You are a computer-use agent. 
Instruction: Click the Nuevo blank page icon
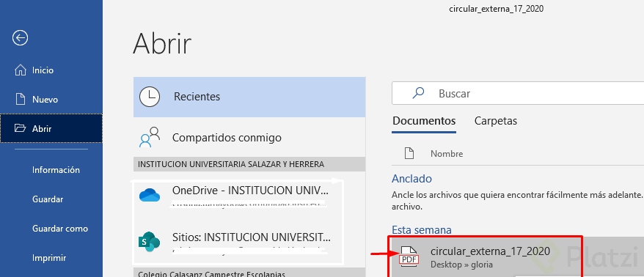pos(20,100)
